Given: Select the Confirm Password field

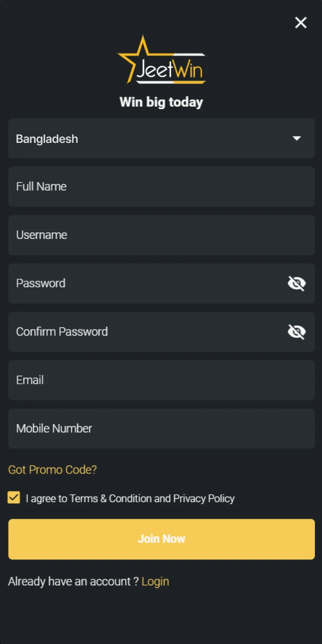Looking at the screenshot, I should [141, 332].
